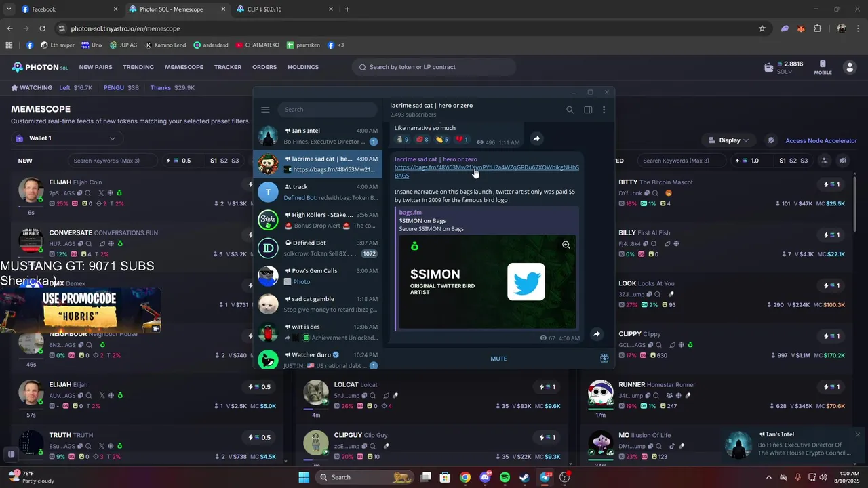
Task: Open the bags.fm link in message
Action: pyautogui.click(x=486, y=171)
